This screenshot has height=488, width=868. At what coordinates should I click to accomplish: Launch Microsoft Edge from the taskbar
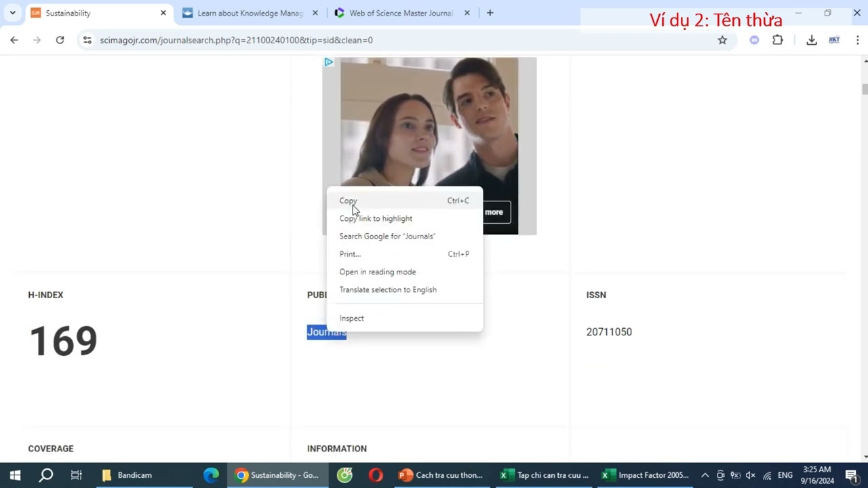(211, 475)
